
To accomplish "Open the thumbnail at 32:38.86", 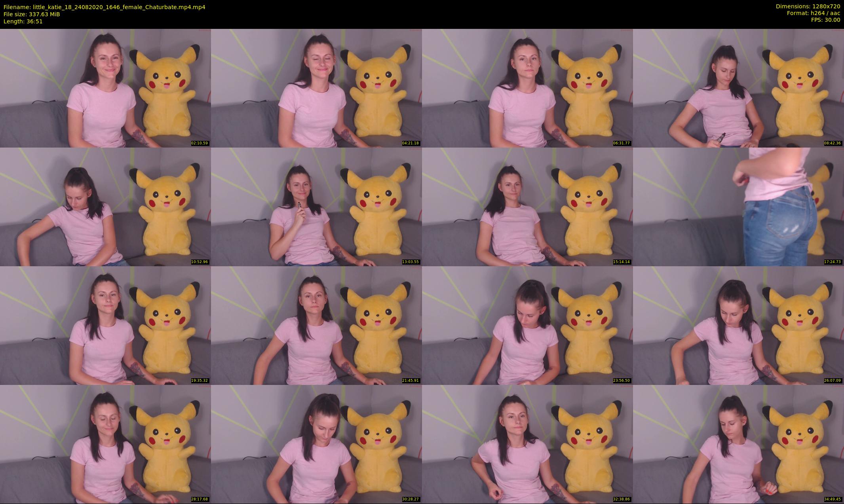I will [527, 444].
